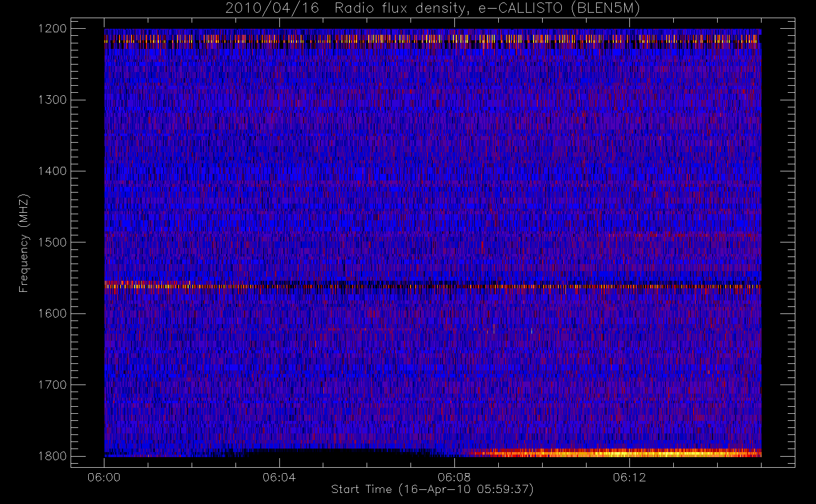Image resolution: width=816 pixels, height=504 pixels.
Task: Click the 06:12 time axis label
Action: click(x=629, y=477)
